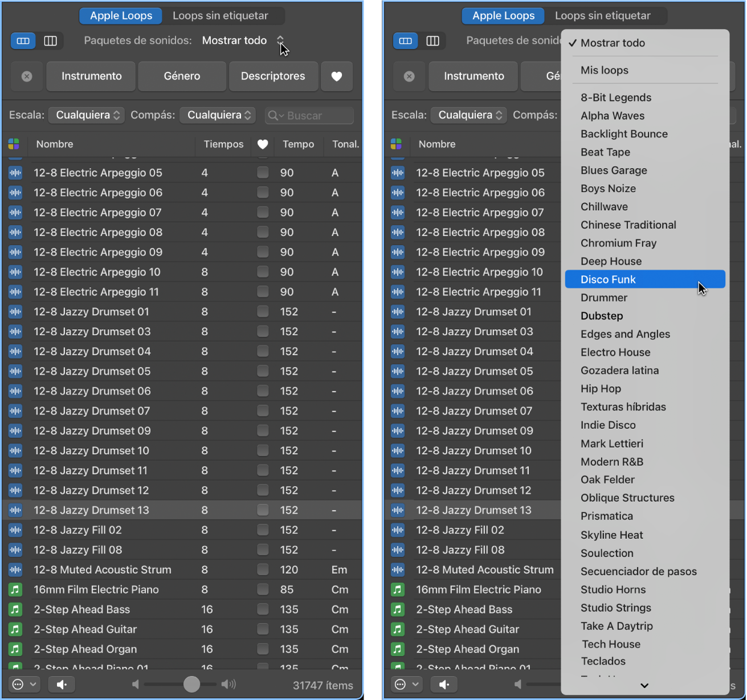Click the loop type color icon in the left panel header
Screen dimensions: 747x700
tap(14, 144)
